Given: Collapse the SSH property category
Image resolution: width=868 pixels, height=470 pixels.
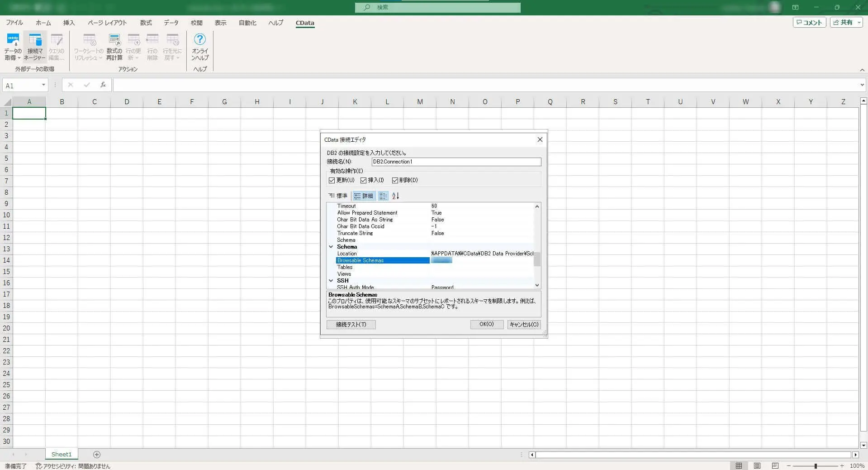Looking at the screenshot, I should coord(331,281).
